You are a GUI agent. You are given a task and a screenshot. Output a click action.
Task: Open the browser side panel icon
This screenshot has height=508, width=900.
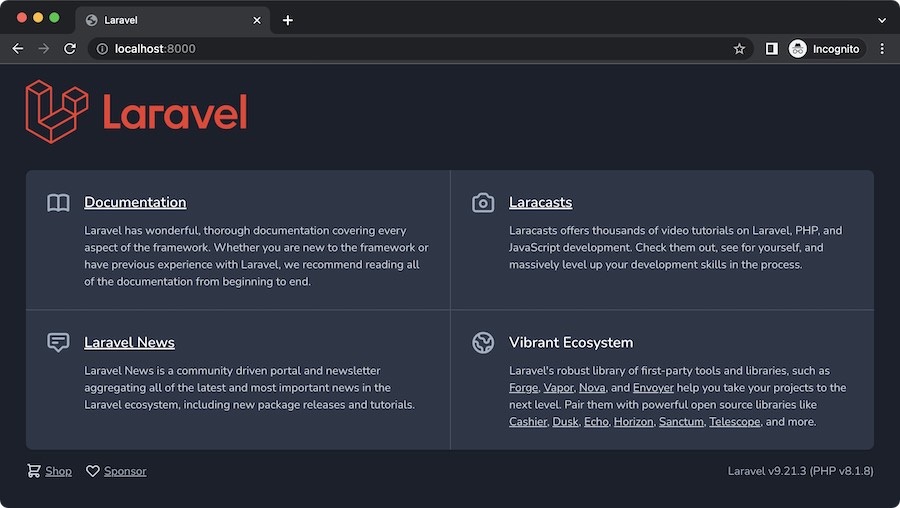(x=771, y=49)
